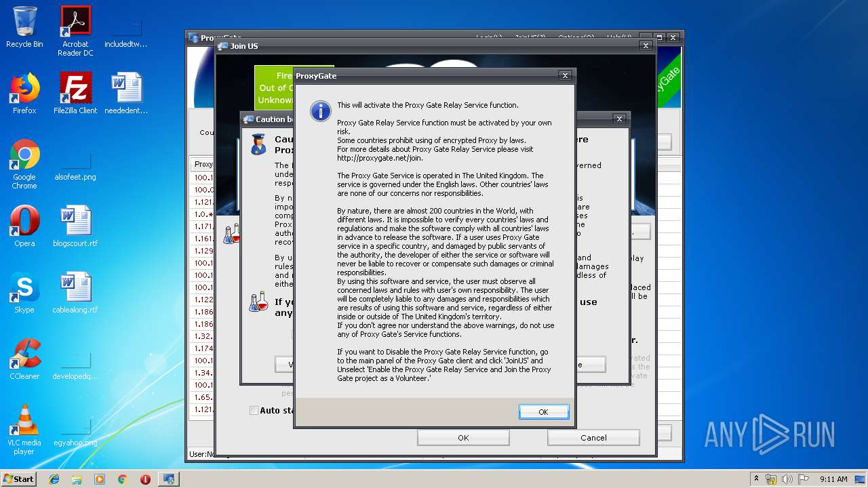Click the network tray icon

[x=771, y=479]
